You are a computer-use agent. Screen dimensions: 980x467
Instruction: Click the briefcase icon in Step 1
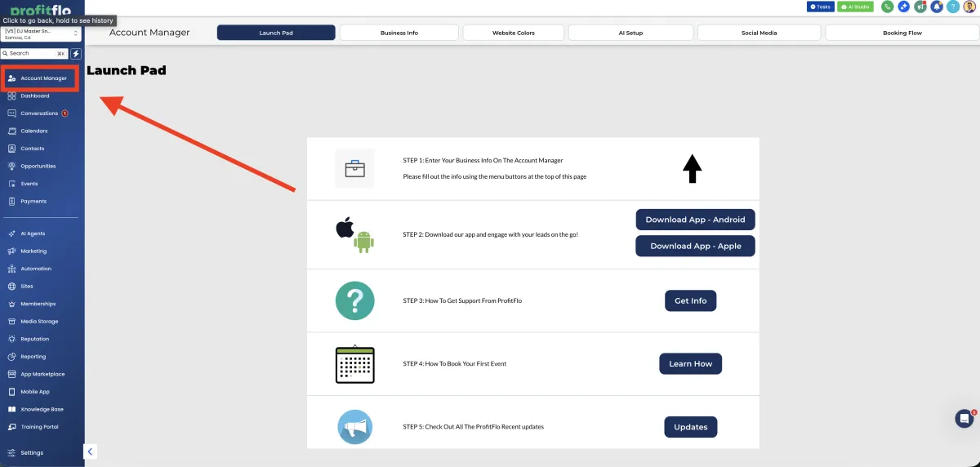pyautogui.click(x=355, y=169)
